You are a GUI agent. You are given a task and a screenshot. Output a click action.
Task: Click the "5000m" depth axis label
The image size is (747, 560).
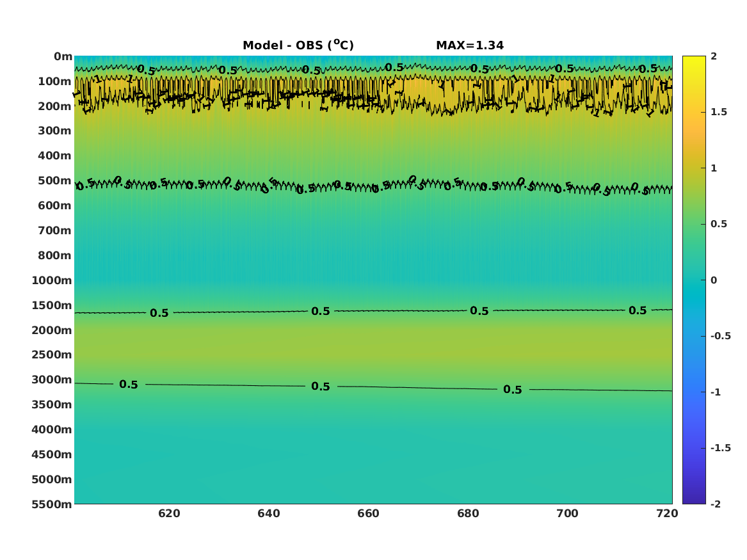tap(52, 479)
